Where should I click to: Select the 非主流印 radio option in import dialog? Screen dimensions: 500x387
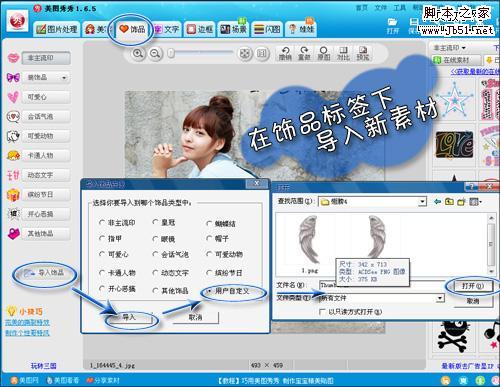[x=102, y=222]
